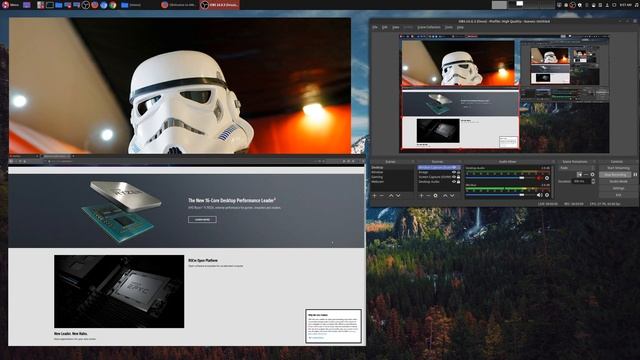Image resolution: width=640 pixels, height=360 pixels.
Task: Hide the Desktop Audio source
Action: click(453, 182)
